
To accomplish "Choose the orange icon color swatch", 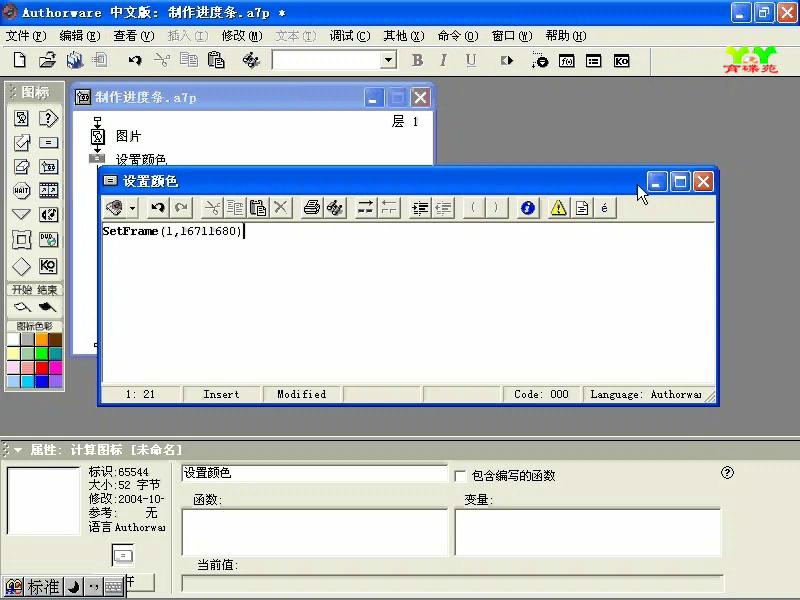I will 42,339.
